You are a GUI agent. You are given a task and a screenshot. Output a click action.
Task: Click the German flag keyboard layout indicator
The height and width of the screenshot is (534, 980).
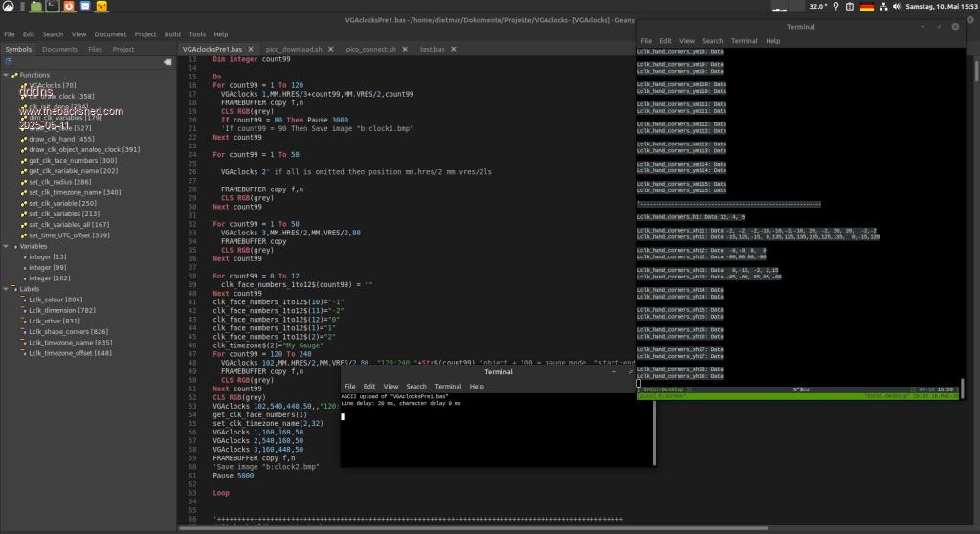click(x=867, y=7)
